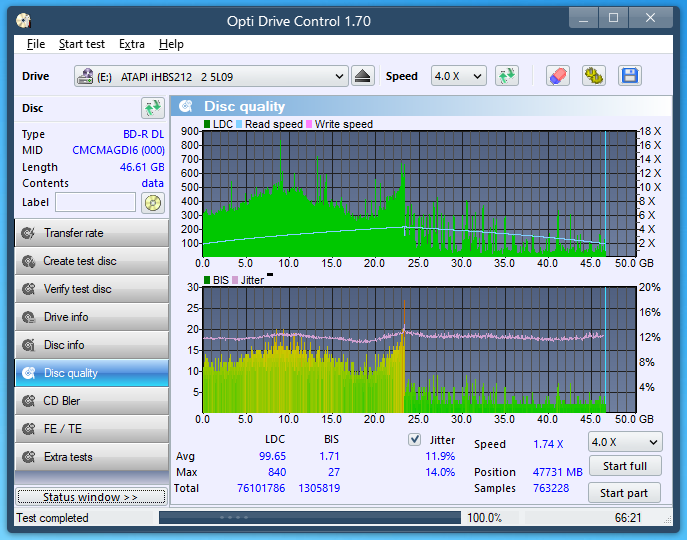Screen dimensions: 687x540
Task: Open the File menu
Action: (x=36, y=44)
